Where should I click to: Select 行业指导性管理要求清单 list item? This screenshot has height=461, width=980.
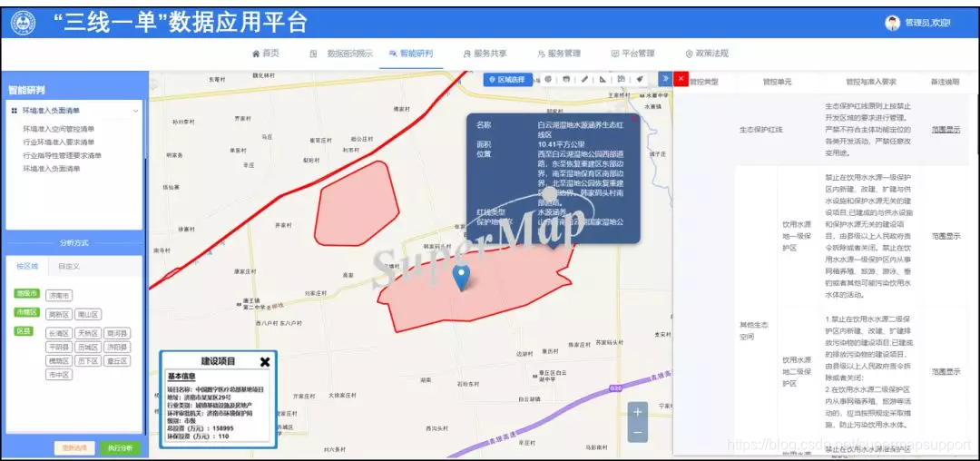pyautogui.click(x=62, y=155)
